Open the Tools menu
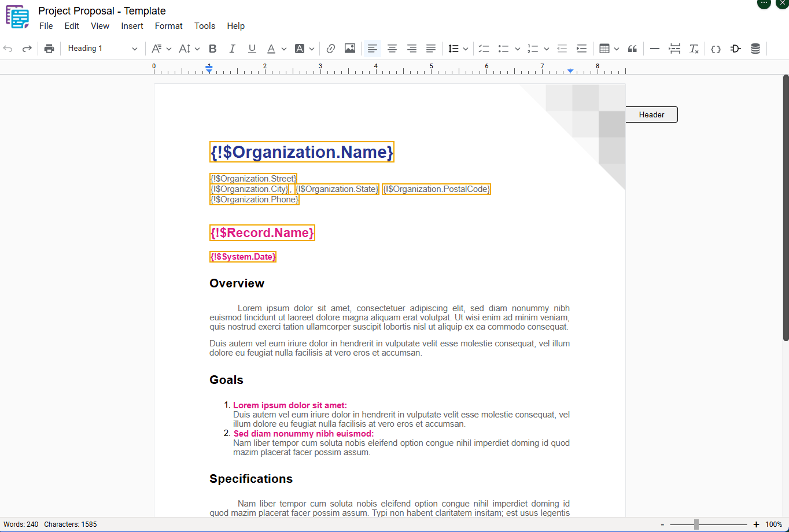789x532 pixels. 205,26
